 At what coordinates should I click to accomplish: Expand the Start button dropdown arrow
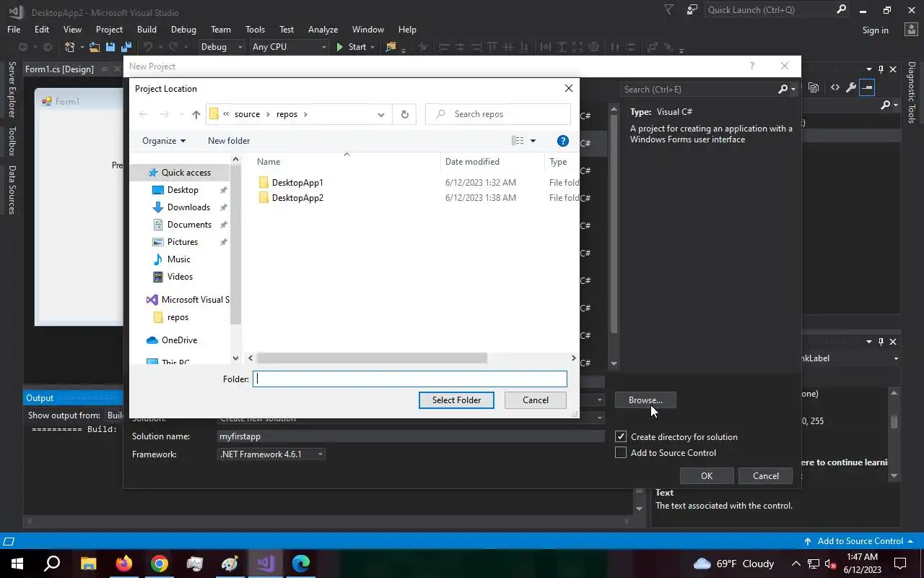click(x=372, y=47)
